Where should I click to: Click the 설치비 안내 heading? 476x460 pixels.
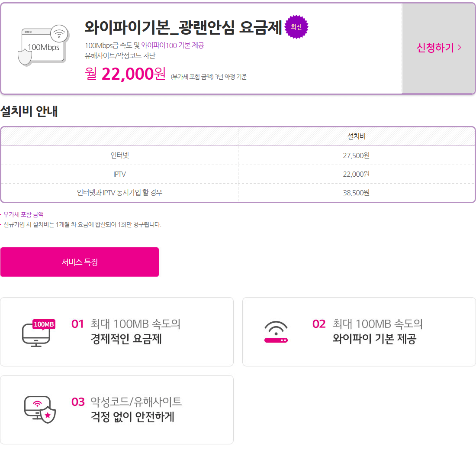(x=29, y=111)
